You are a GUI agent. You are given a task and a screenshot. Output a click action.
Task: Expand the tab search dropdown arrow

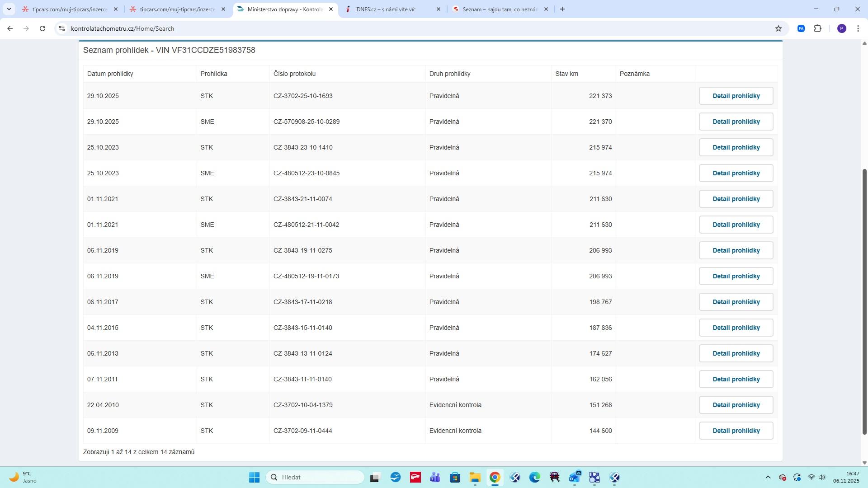click(9, 9)
